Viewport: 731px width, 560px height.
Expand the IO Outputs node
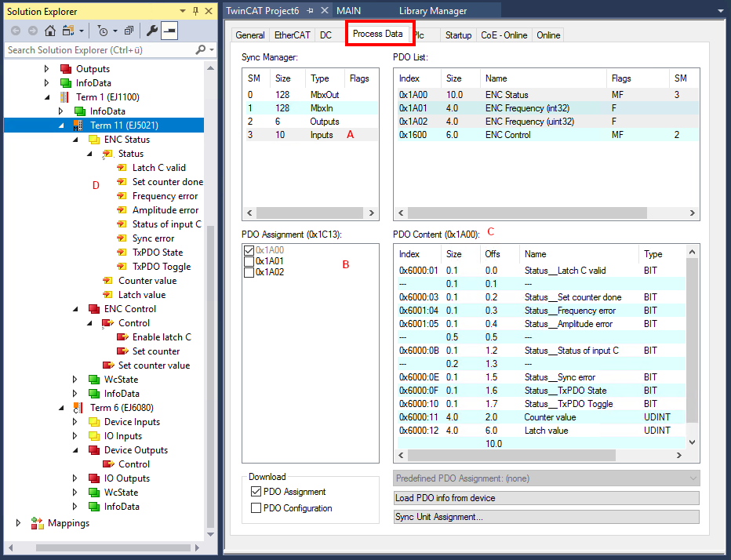click(75, 478)
